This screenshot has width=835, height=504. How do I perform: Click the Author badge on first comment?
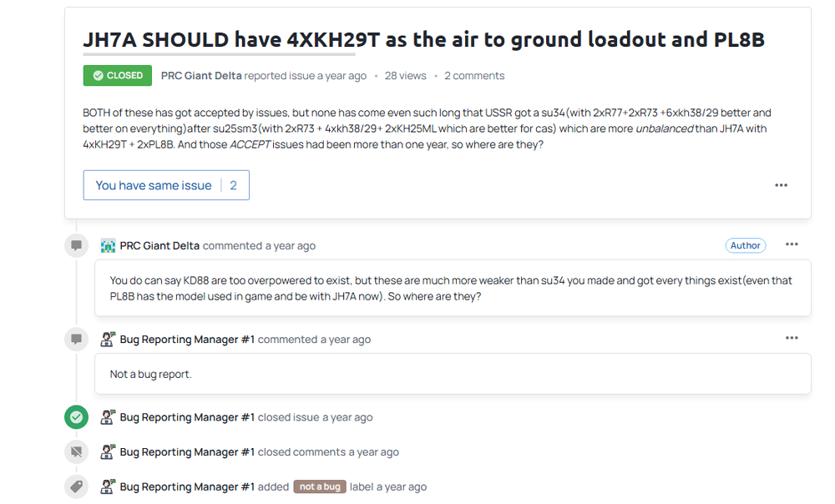(x=745, y=245)
